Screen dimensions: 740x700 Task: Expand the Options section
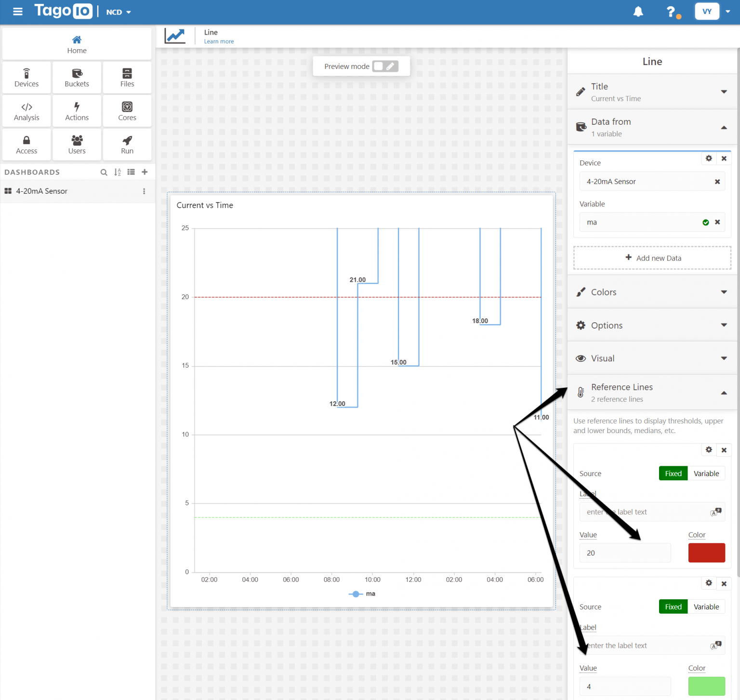652,326
